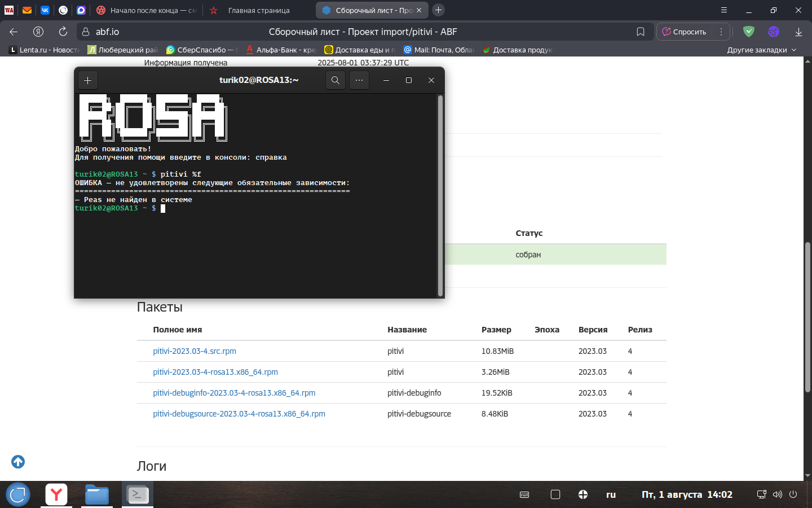This screenshot has height=508, width=812.
Task: Open the terminal three-dots menu
Action: (359, 80)
